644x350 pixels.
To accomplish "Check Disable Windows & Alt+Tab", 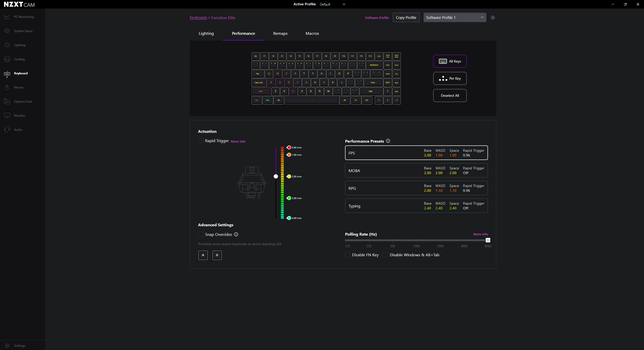I will pyautogui.click(x=385, y=255).
